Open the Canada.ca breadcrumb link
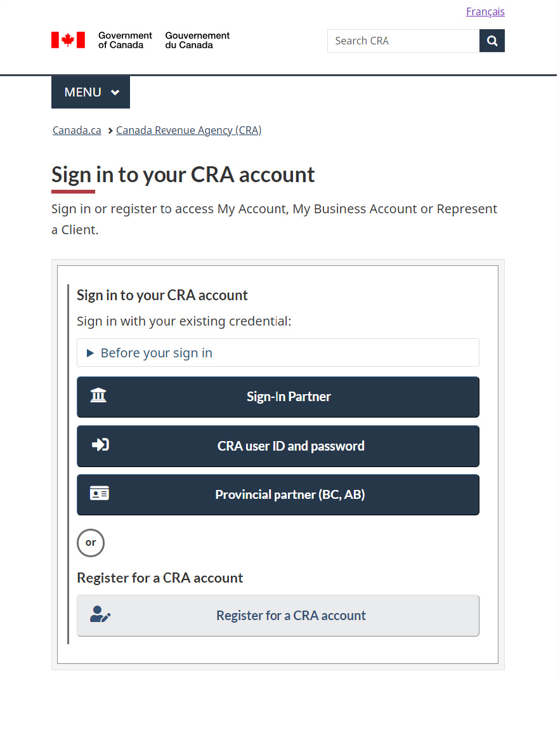The image size is (560, 747). tap(76, 130)
